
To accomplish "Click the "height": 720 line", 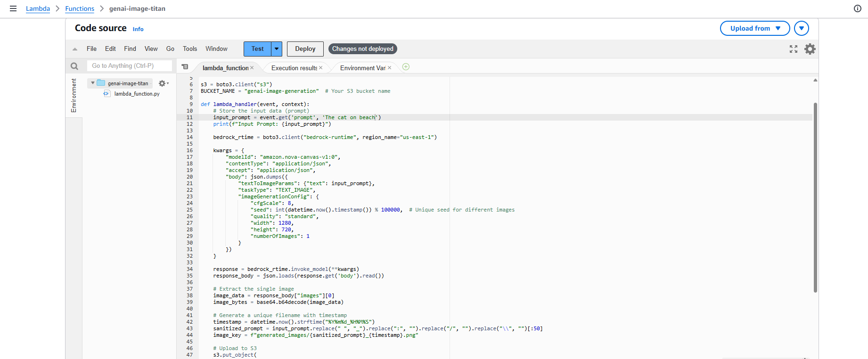I will (272, 229).
